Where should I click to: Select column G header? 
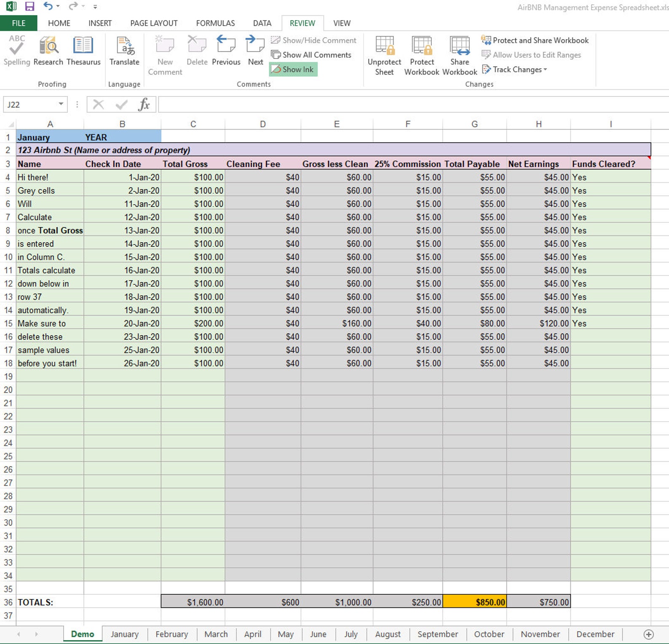pyautogui.click(x=475, y=124)
